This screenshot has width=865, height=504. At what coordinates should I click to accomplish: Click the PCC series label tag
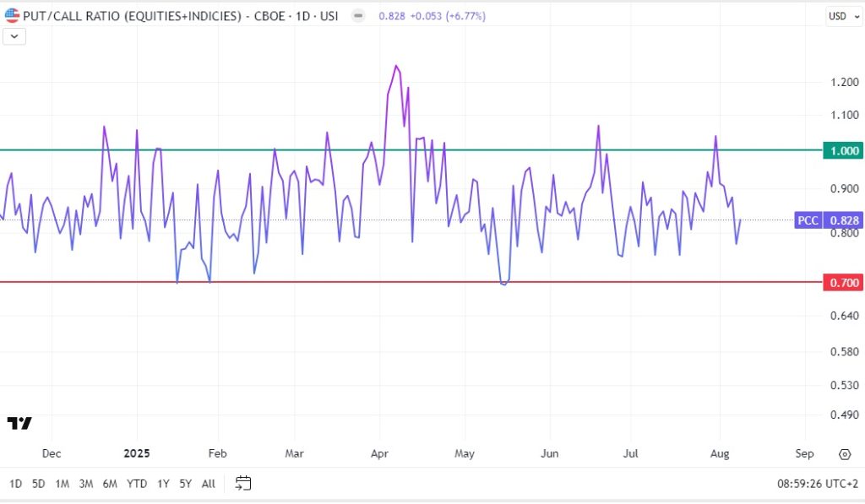click(x=808, y=220)
